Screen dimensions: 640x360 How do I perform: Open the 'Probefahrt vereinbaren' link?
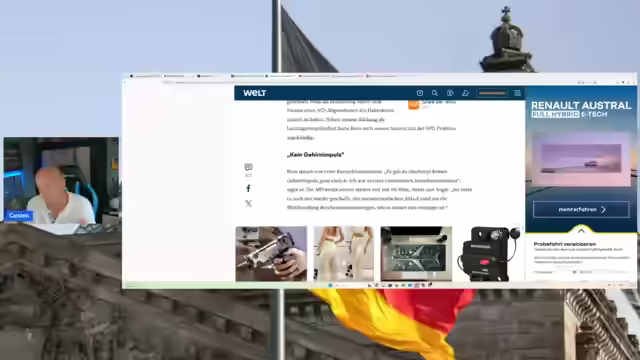coord(564,244)
